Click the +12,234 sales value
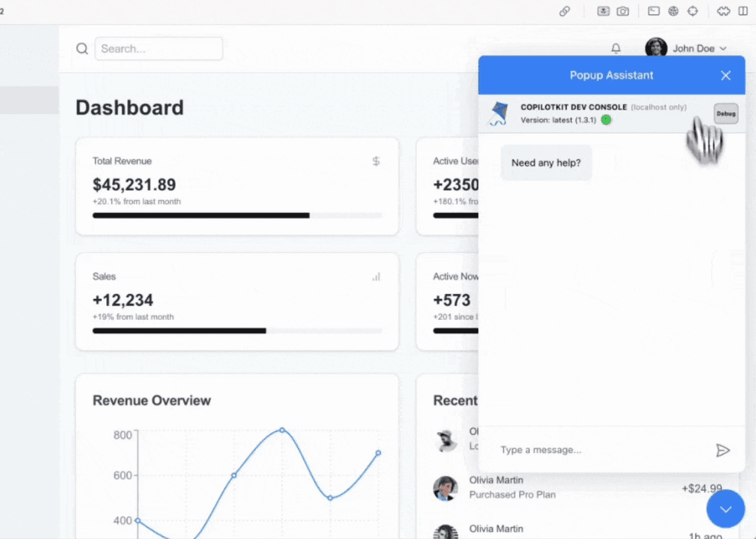The height and width of the screenshot is (539, 756). [123, 300]
